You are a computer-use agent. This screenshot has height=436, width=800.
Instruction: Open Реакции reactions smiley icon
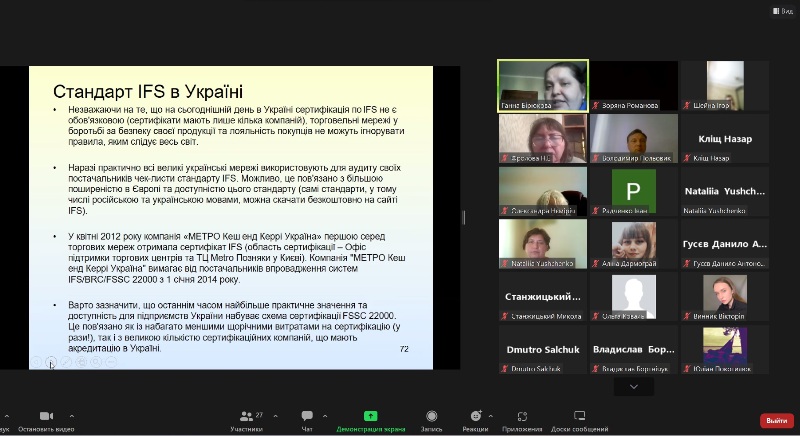476,416
